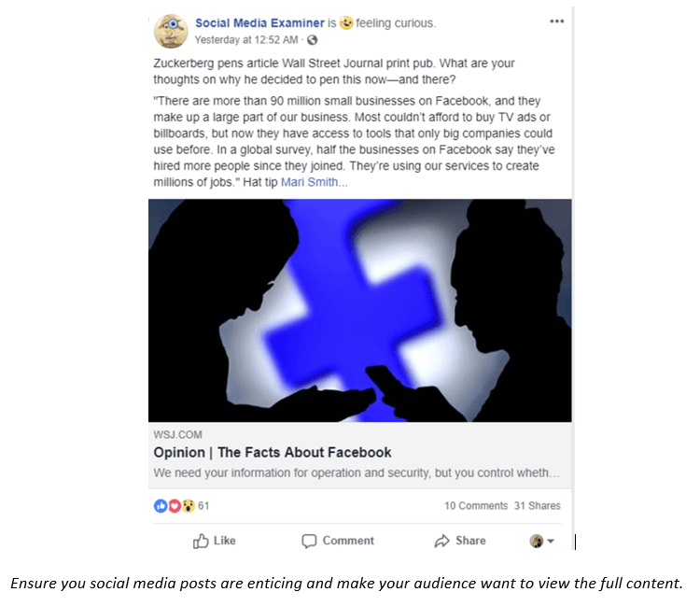
Task: Open the three-dot post options menu
Action: tap(556, 21)
